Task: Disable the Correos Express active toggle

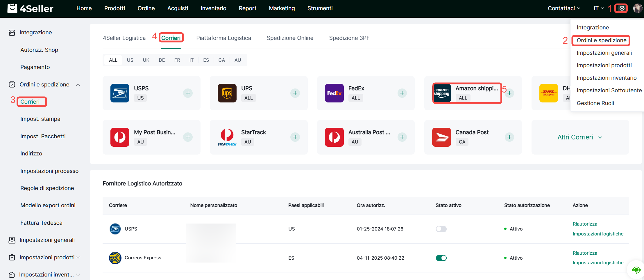Action: pos(441,258)
